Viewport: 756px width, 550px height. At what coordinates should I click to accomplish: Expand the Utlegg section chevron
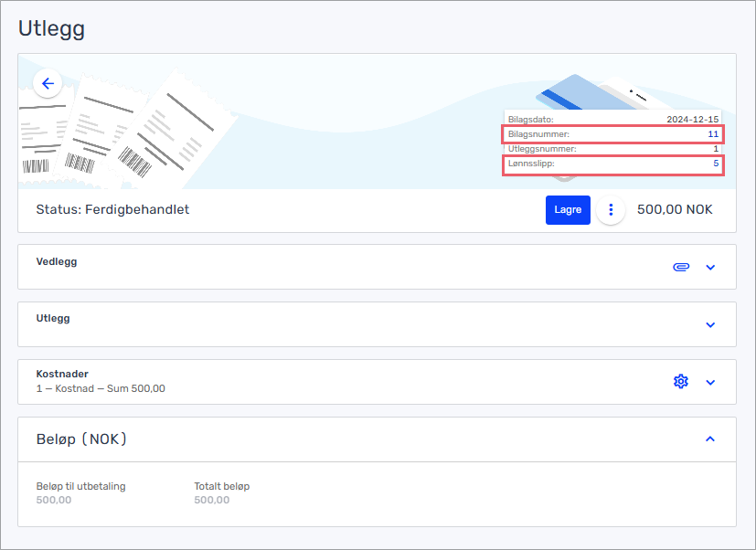point(710,324)
